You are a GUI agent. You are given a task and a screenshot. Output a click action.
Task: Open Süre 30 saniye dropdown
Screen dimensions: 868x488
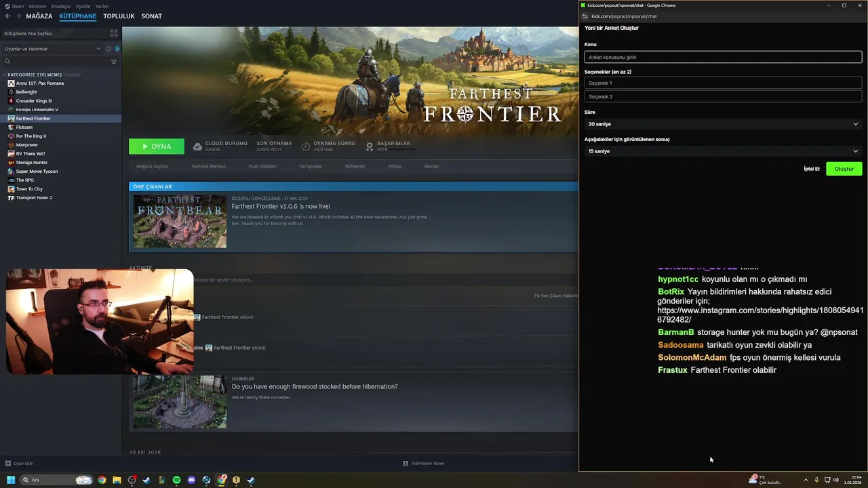click(x=723, y=124)
